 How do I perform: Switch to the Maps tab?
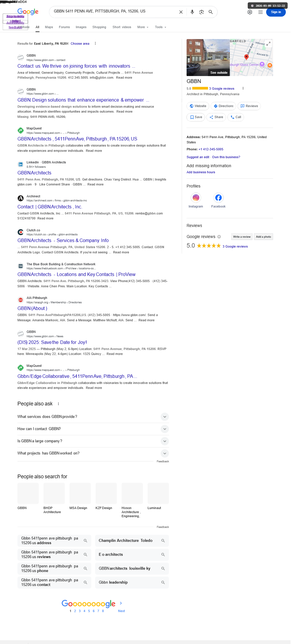[49, 27]
